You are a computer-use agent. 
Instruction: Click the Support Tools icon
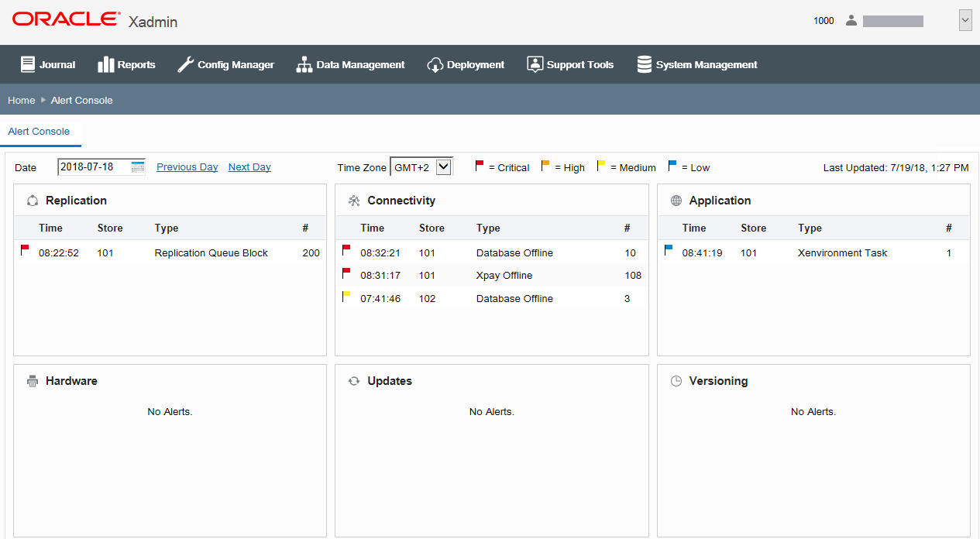535,64
